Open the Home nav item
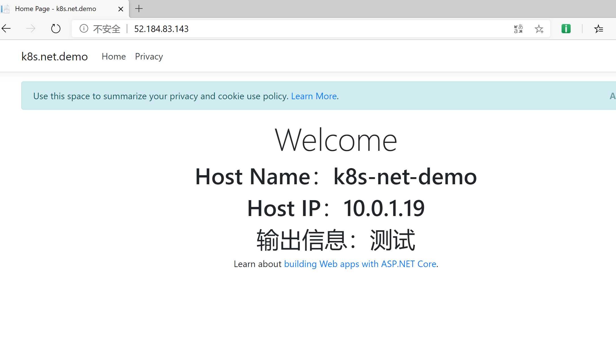616x364 pixels. click(x=114, y=56)
